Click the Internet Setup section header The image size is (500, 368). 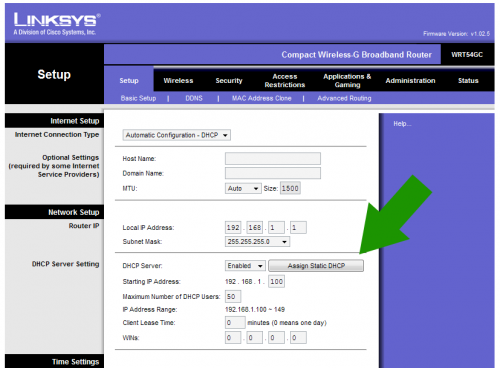pyautogui.click(x=54, y=121)
